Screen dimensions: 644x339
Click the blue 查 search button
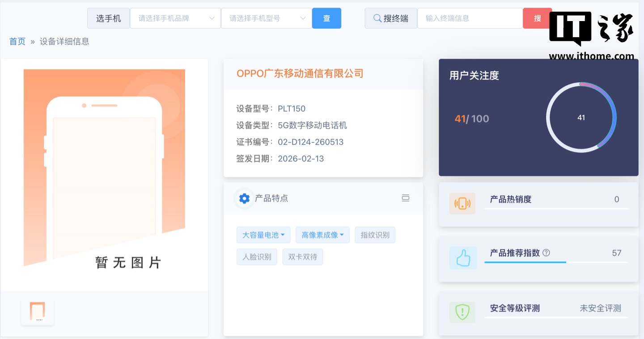tap(326, 18)
